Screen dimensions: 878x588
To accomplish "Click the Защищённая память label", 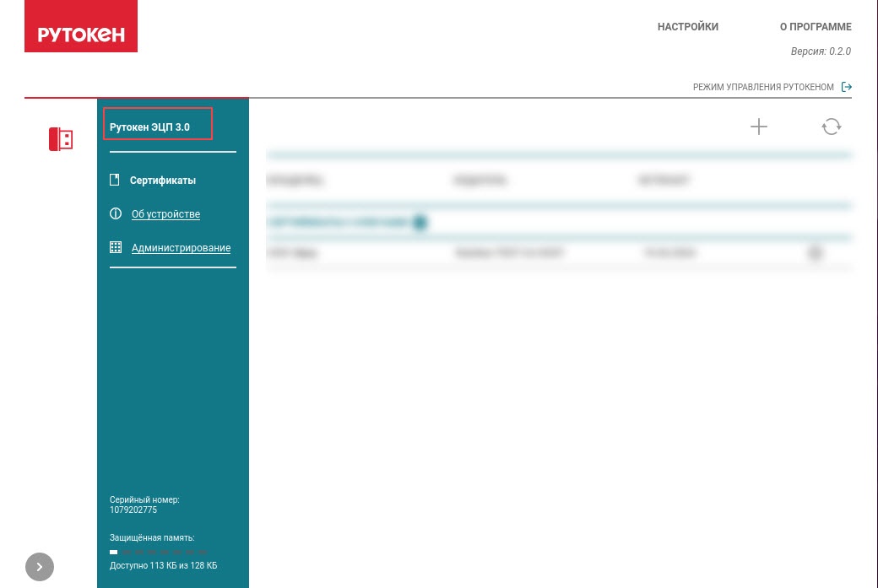I will pos(152,538).
